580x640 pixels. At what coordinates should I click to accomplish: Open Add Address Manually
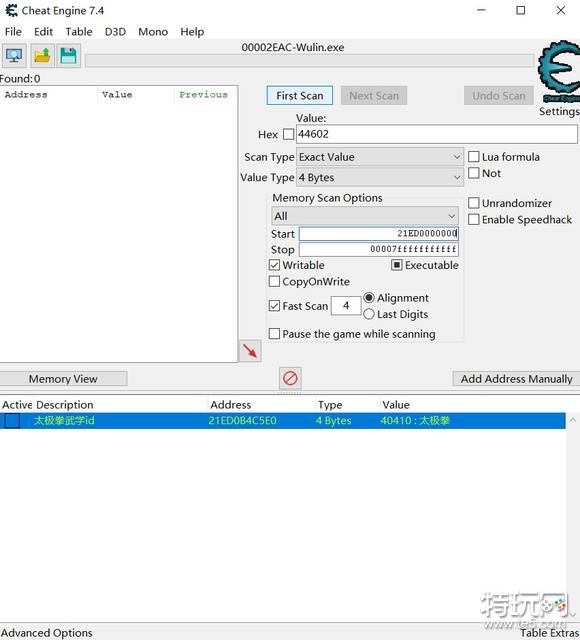click(516, 379)
